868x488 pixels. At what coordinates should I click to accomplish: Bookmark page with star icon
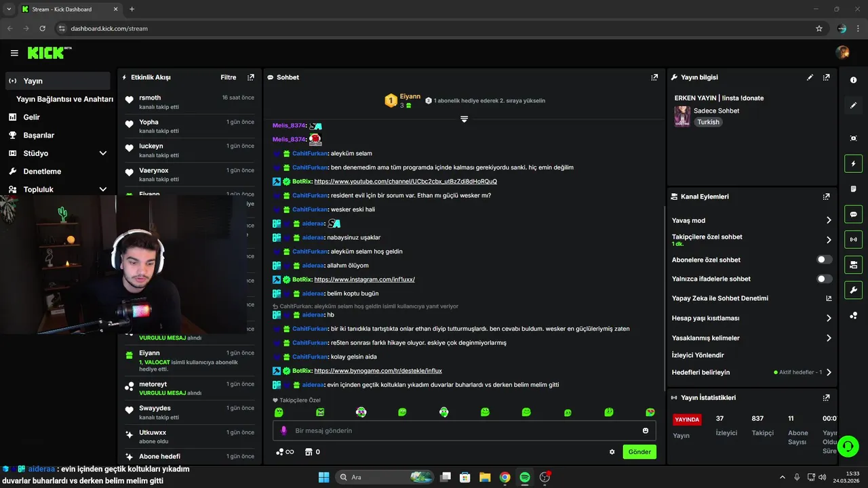point(818,28)
